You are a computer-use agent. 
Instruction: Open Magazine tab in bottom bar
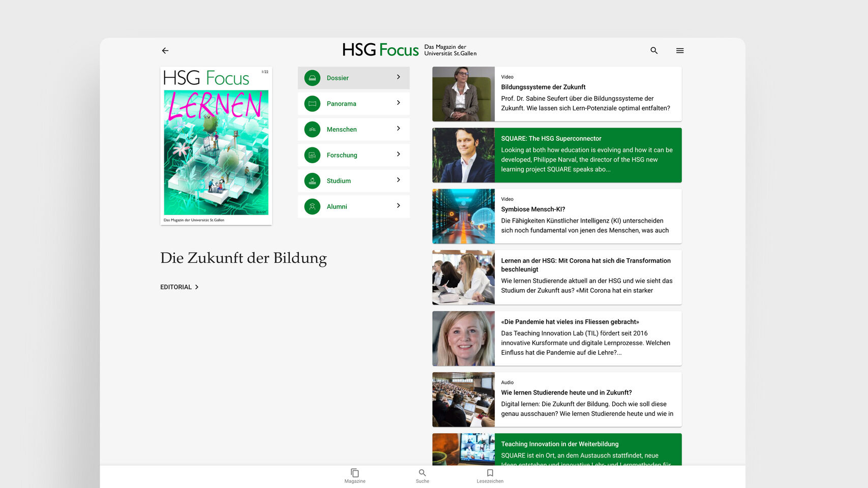pos(355,476)
